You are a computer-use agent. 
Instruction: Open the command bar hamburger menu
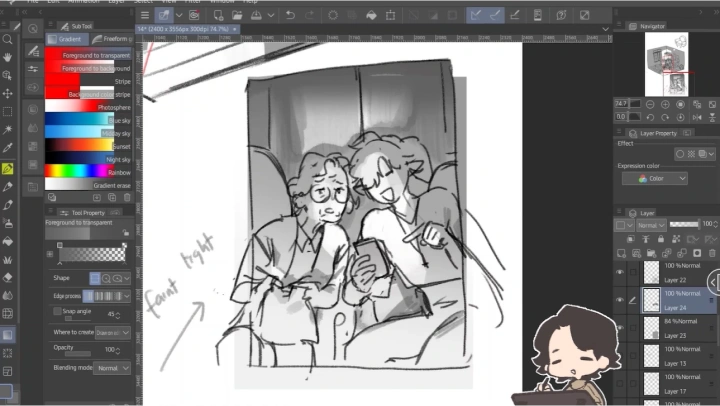145,15
